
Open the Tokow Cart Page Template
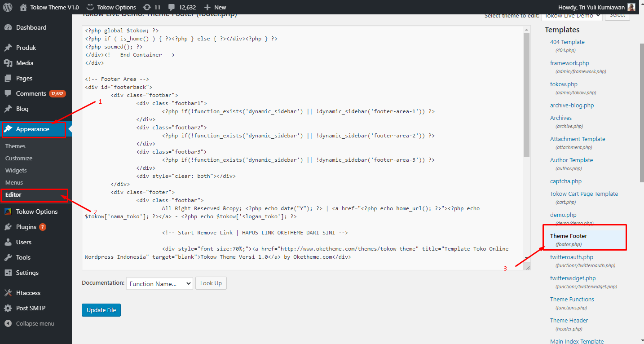tap(584, 194)
